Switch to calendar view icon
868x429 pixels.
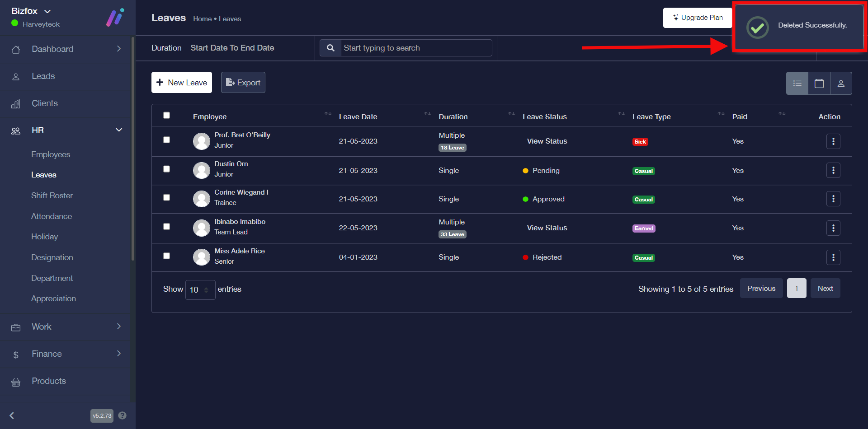[x=819, y=84]
